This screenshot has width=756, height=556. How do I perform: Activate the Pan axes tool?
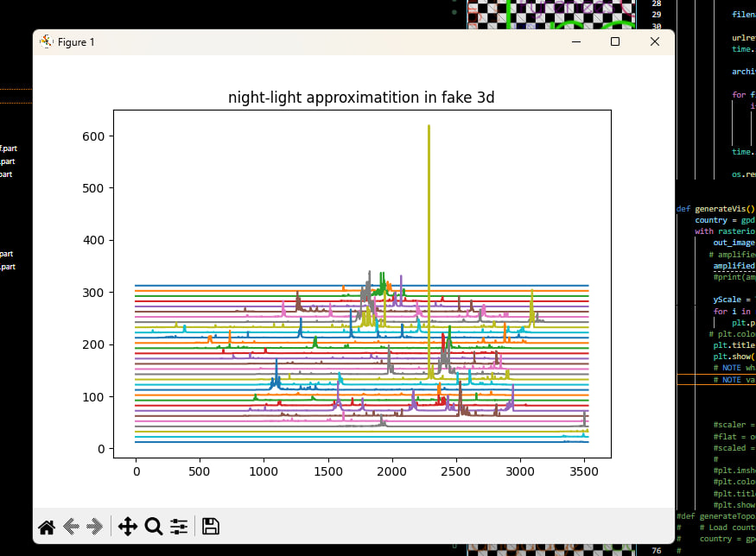127,527
